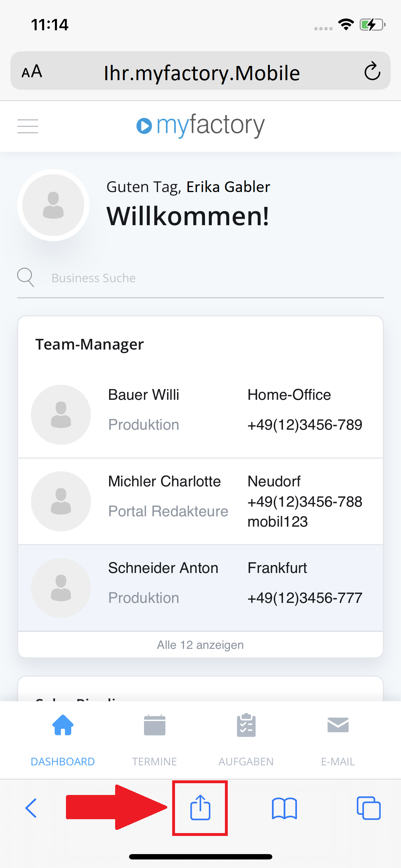Image resolution: width=401 pixels, height=868 pixels.
Task: Tap Erika Gabler's profile avatar
Action: point(53,205)
